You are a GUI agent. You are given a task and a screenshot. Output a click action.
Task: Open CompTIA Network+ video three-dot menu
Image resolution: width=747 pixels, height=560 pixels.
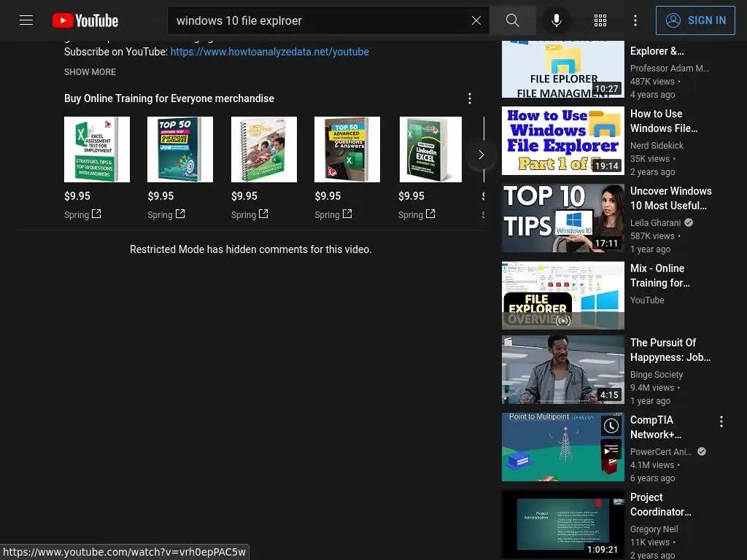721,421
